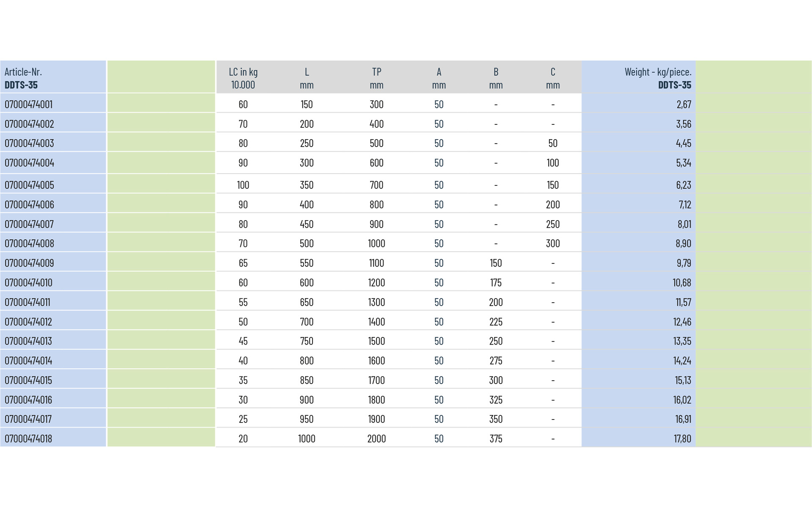Click the LC in kg column header
This screenshot has width=812, height=508.
243,78
